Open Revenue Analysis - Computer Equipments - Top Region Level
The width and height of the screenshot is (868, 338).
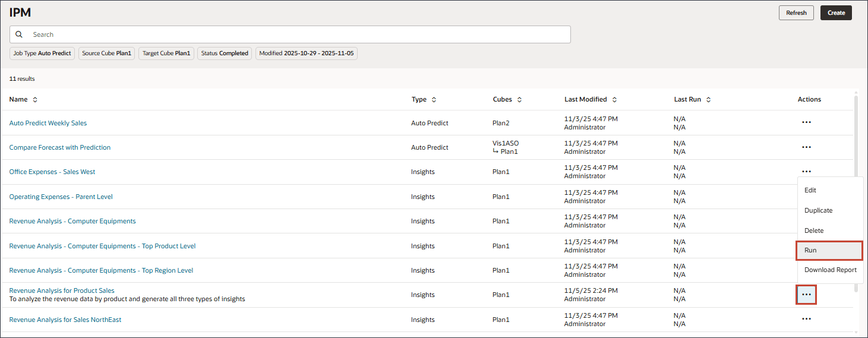[102, 270]
